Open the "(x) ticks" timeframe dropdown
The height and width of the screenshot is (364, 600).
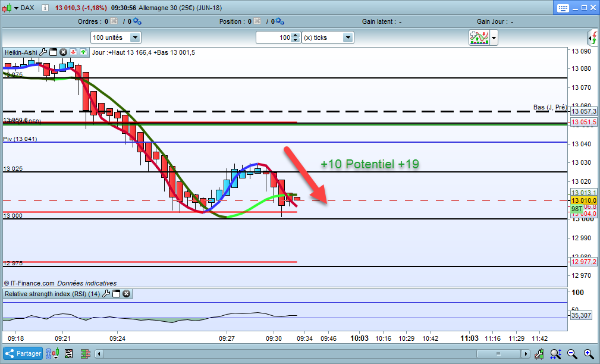(328, 37)
